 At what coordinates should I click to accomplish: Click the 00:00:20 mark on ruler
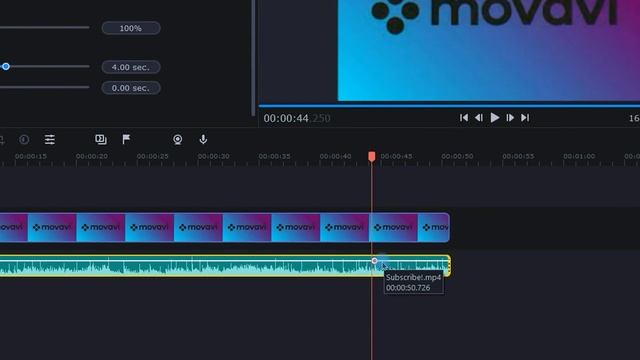tap(92, 156)
